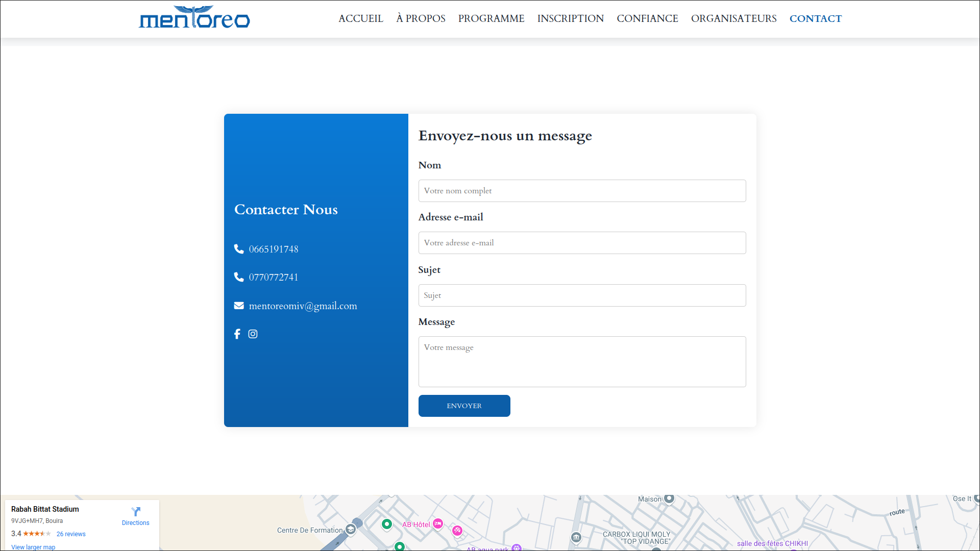Click the AB Hôtel pink map marker
The width and height of the screenshot is (980, 551).
(438, 523)
